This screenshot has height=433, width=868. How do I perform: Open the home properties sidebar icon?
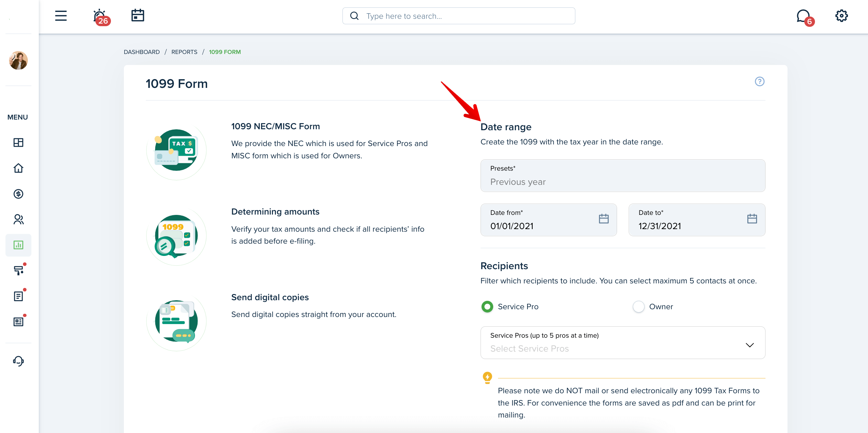click(18, 168)
